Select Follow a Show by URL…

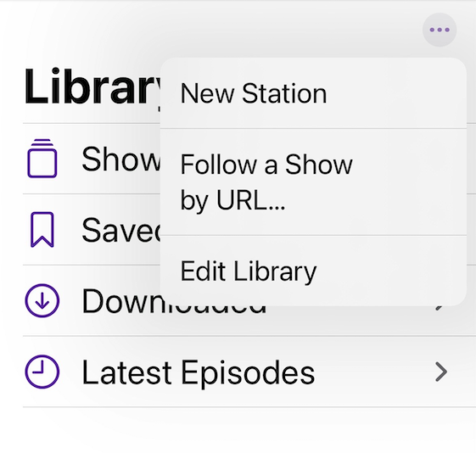coord(313,182)
